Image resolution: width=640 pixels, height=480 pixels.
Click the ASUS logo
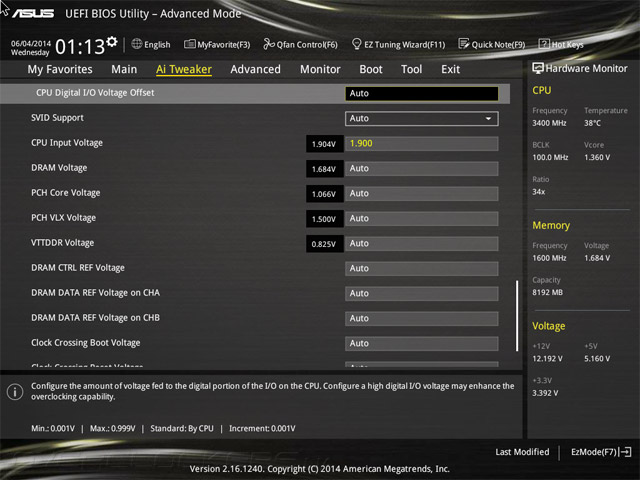click(33, 13)
